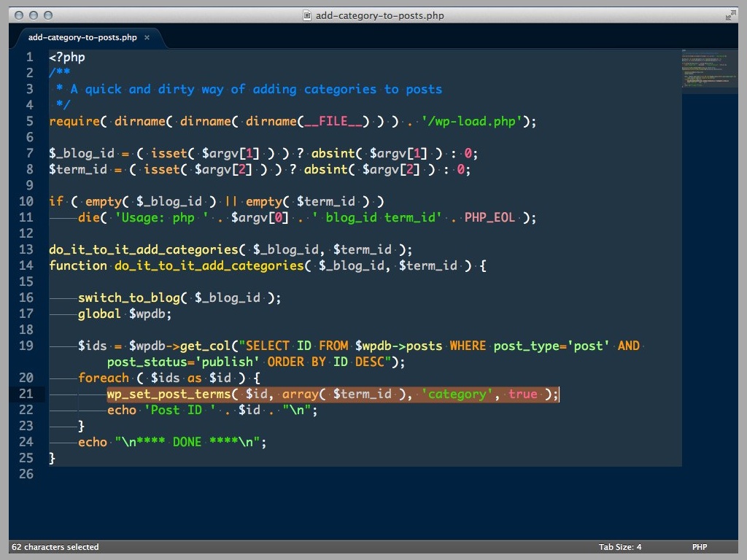The height and width of the screenshot is (560, 747).
Task: Click 'get_col' method on line 19
Action: click(205, 345)
